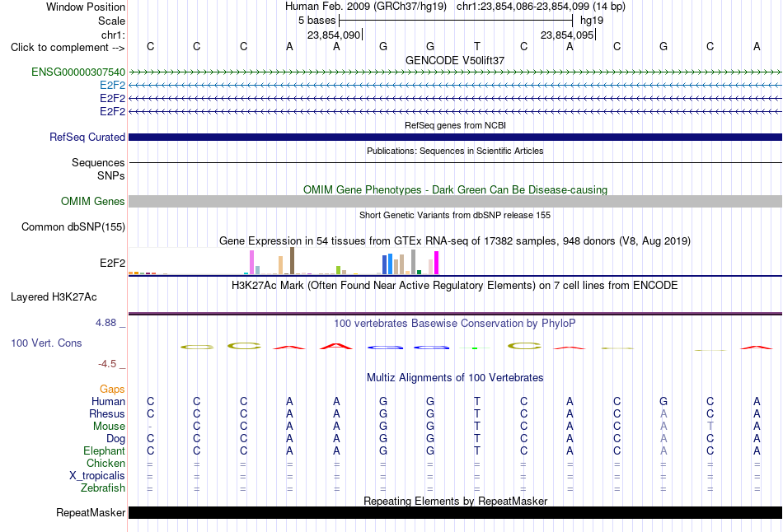Select the RefSeq Curated track label
This screenshot has height=532, width=783.
(x=87, y=137)
